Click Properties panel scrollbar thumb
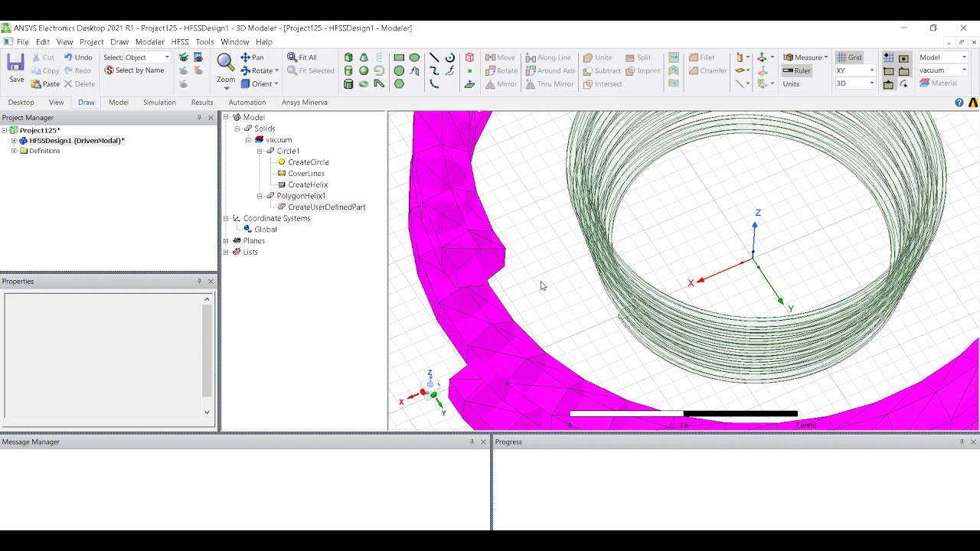 [x=207, y=351]
